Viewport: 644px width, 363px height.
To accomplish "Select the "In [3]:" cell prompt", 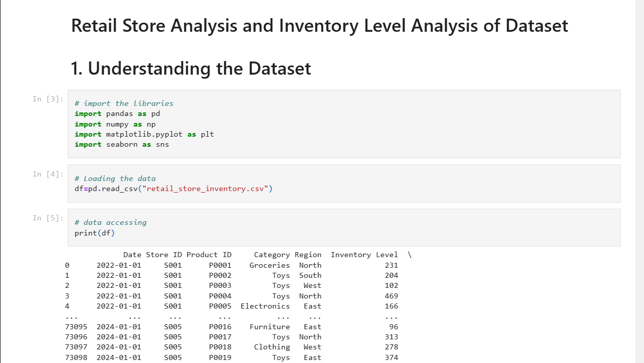I will (x=48, y=99).
